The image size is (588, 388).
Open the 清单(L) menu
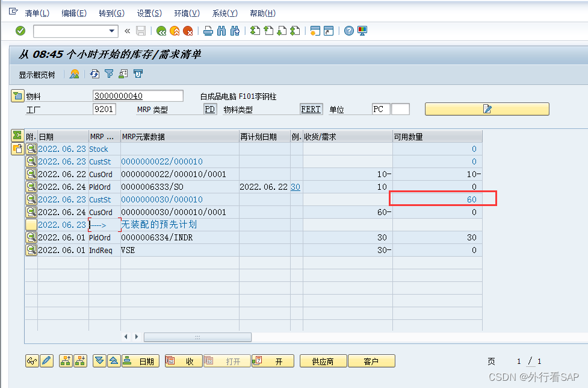pos(37,13)
